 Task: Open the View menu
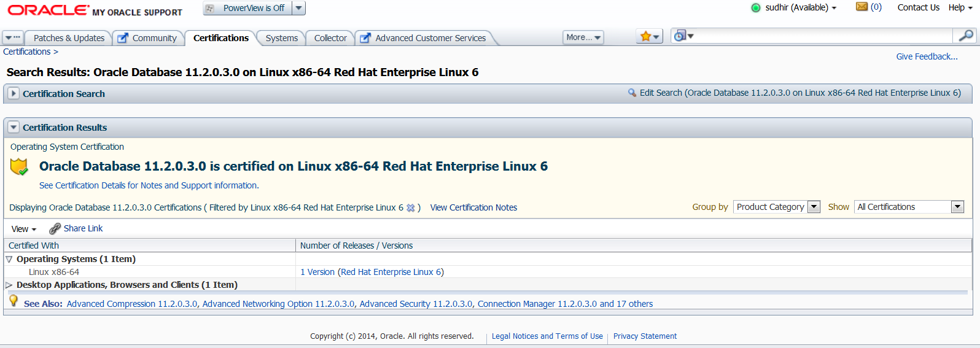click(23, 229)
